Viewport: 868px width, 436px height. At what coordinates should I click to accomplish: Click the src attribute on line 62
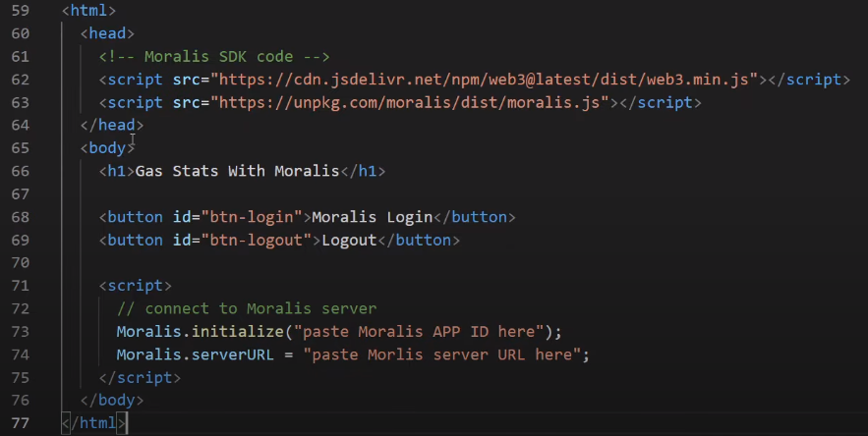tap(186, 80)
